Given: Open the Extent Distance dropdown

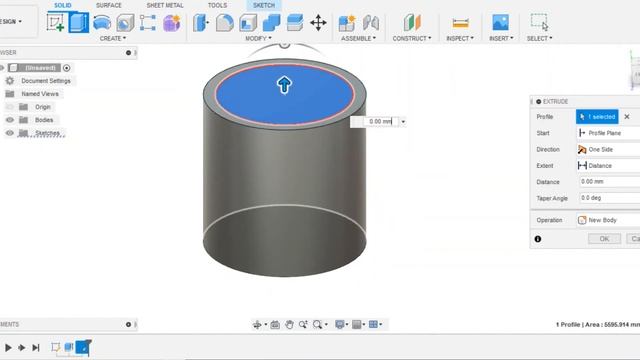Looking at the screenshot, I should click(608, 166).
